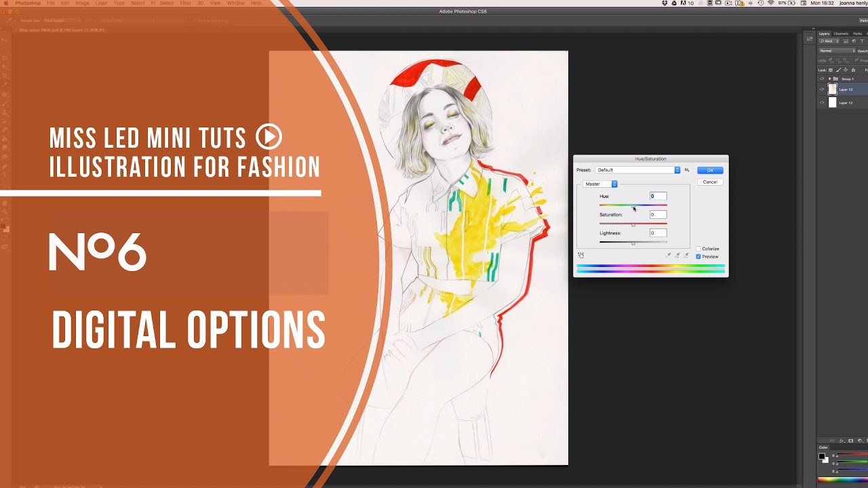This screenshot has width=868, height=488.
Task: Hide Layer 13 using its eye icon
Action: pyautogui.click(x=822, y=89)
